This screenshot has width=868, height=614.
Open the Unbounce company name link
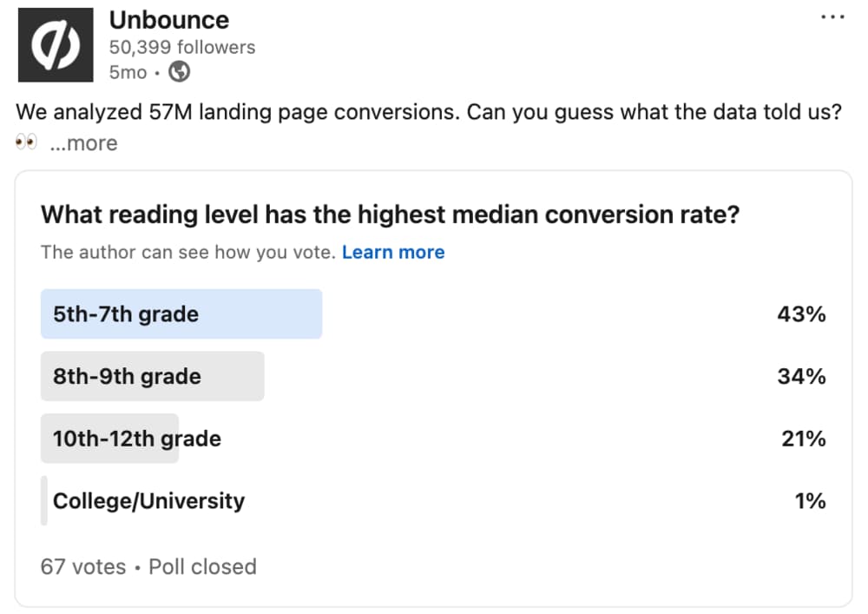click(x=169, y=20)
